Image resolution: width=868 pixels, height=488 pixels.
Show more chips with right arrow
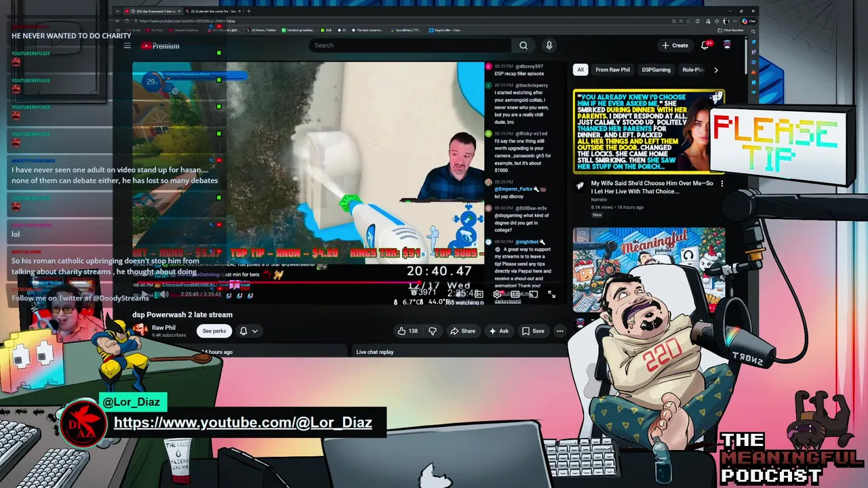point(715,70)
